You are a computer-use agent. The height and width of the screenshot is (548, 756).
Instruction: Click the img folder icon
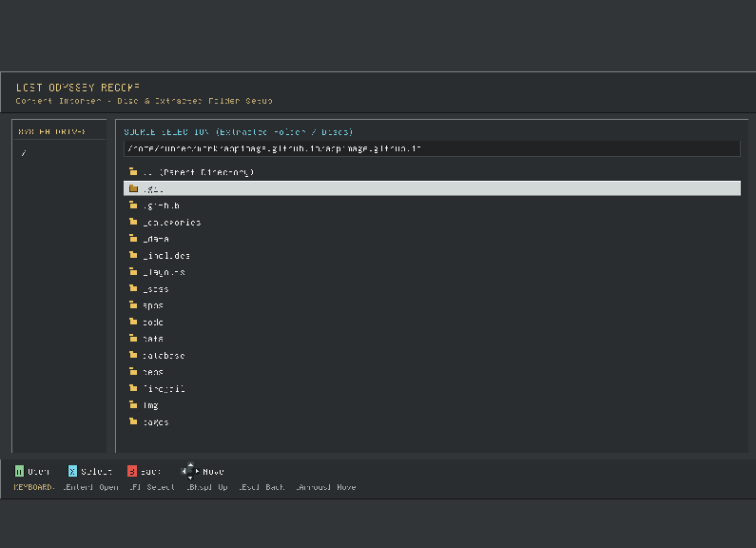pyautogui.click(x=133, y=405)
